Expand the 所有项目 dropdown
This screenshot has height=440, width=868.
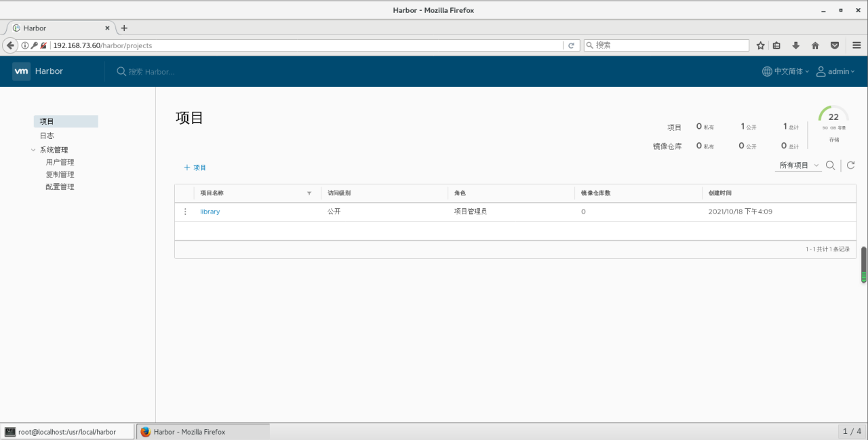pos(798,165)
